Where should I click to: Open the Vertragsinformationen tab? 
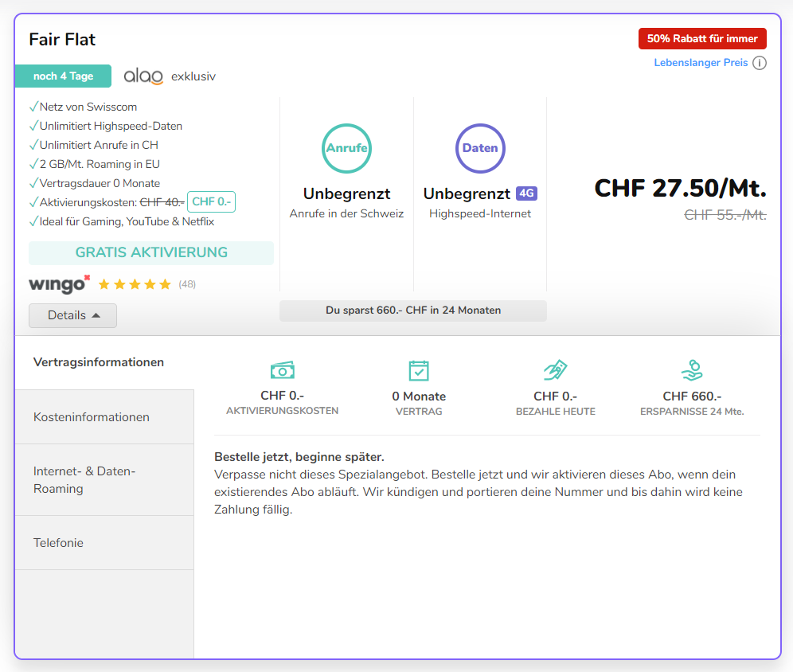(x=99, y=362)
